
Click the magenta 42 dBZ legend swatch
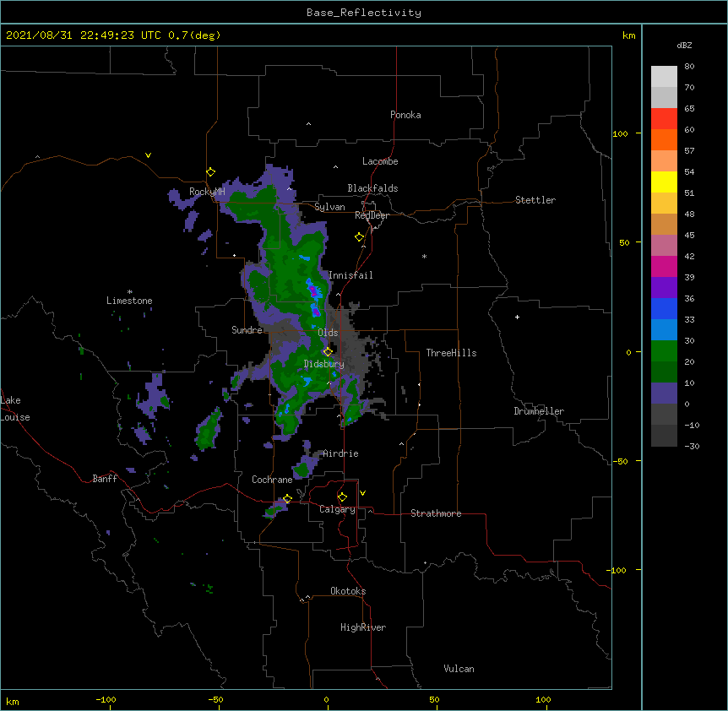pos(664,266)
